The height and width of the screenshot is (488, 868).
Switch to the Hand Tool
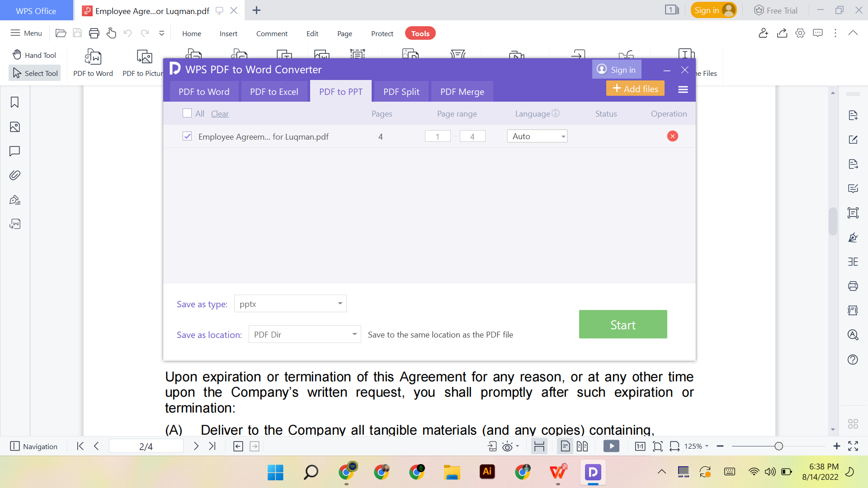34,55
